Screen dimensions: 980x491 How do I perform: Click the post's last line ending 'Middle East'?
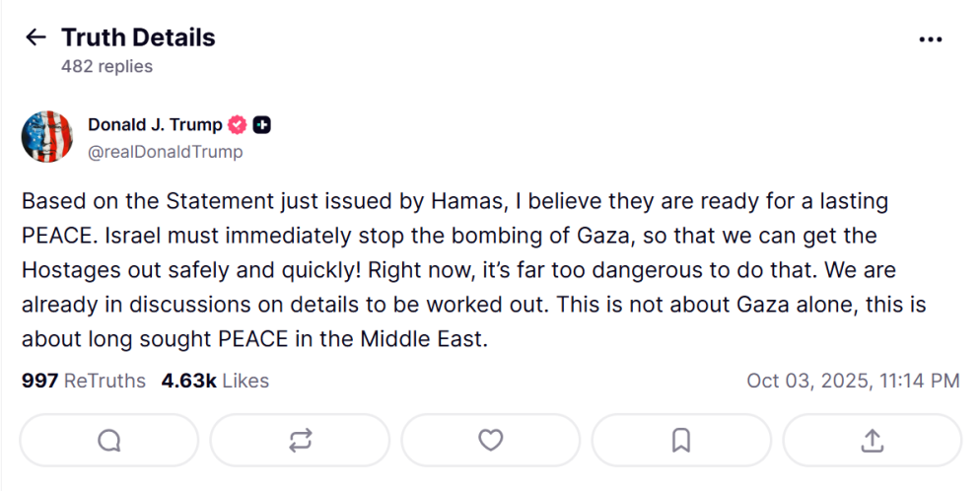tap(254, 340)
